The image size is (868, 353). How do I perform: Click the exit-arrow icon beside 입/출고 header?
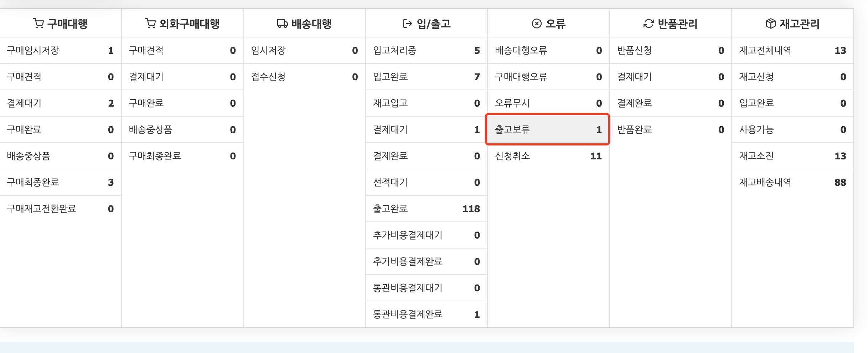pos(407,24)
